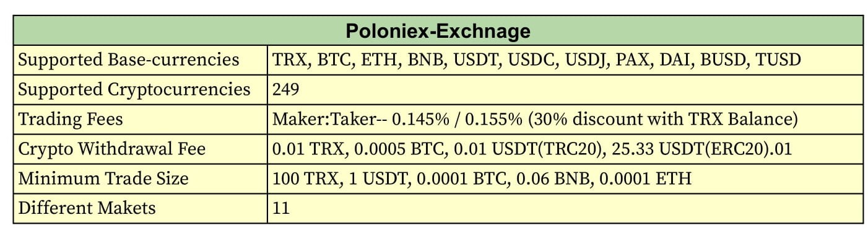Click the Different Makets label cell
The height and width of the screenshot is (238, 868).
(x=141, y=208)
